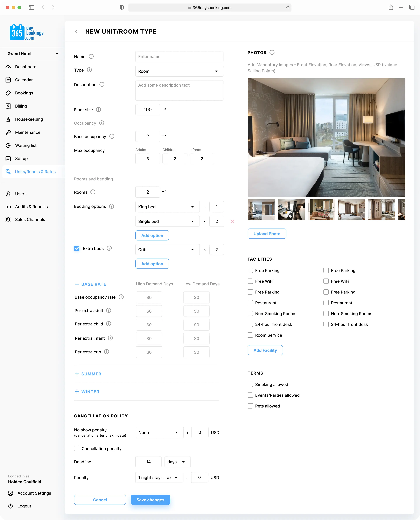Open the Crib extra bed dropdown
Screen dimensions: 420x520
(167, 250)
